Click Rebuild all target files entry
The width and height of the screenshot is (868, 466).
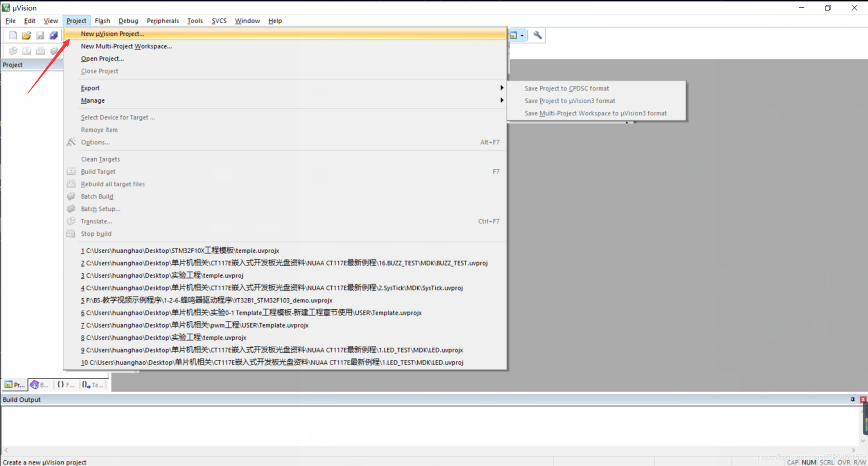(285, 184)
